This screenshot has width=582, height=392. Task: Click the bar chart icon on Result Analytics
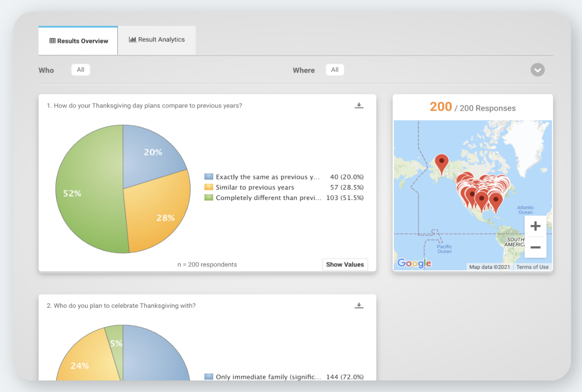pos(132,39)
